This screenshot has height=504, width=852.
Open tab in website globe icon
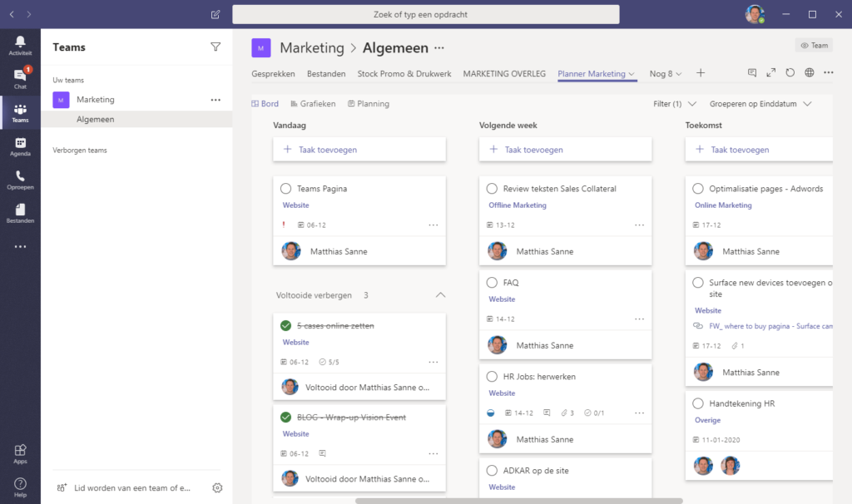click(809, 73)
